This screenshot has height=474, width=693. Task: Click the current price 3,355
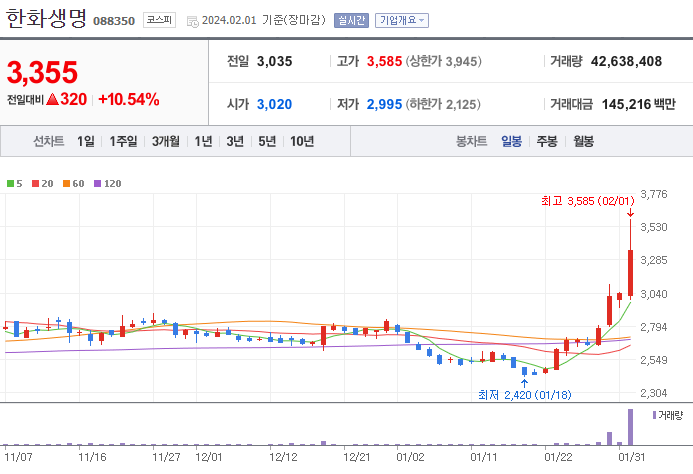pos(42,73)
